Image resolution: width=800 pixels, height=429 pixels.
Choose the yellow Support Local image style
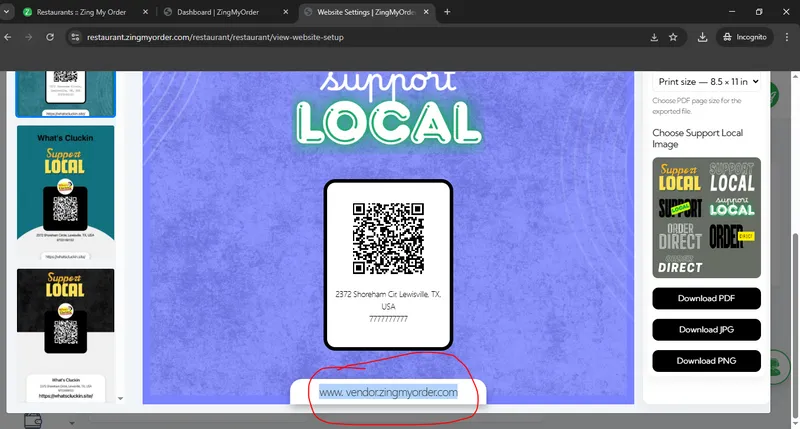tap(680, 177)
